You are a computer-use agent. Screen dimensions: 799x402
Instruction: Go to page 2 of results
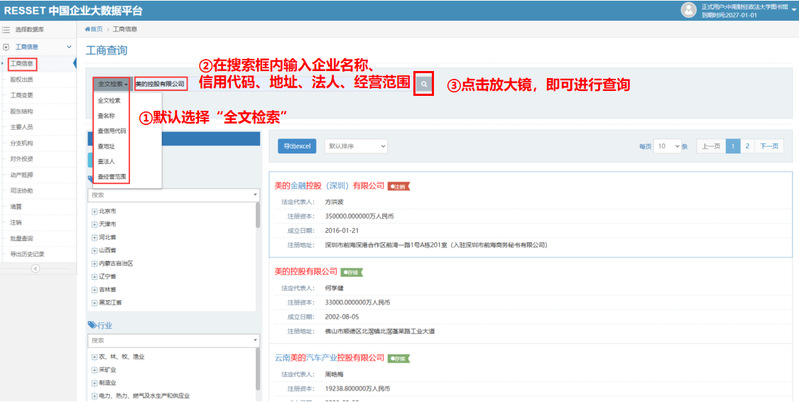click(x=745, y=146)
